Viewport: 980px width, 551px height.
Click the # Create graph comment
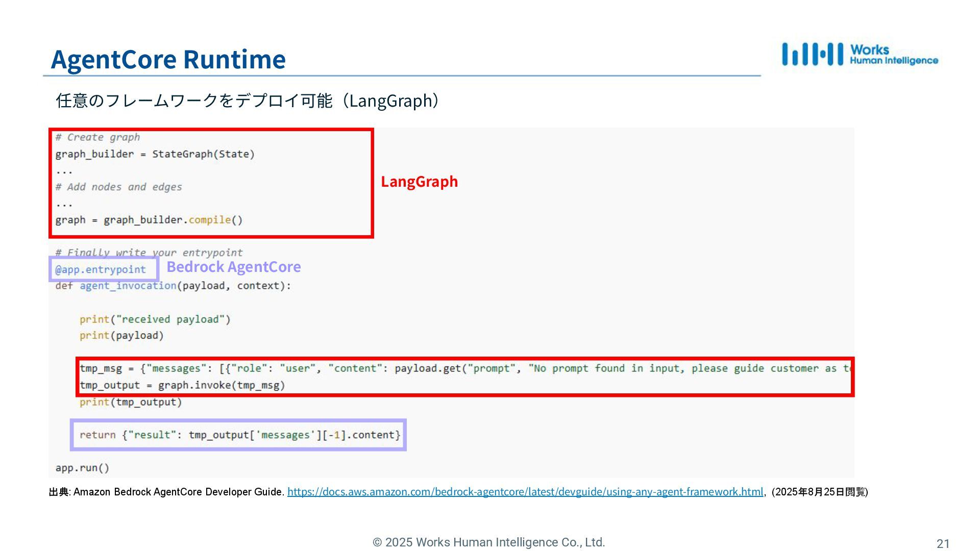[97, 137]
